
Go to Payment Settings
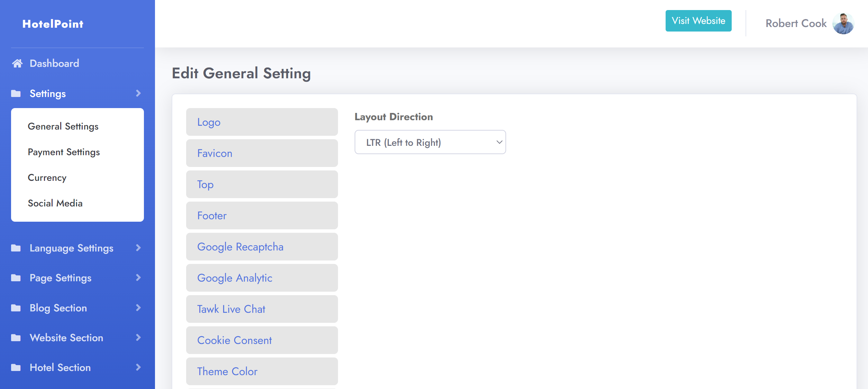[64, 152]
